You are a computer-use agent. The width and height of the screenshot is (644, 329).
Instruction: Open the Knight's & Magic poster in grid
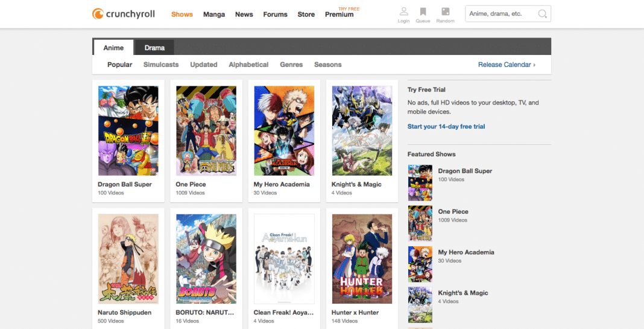tap(362, 131)
